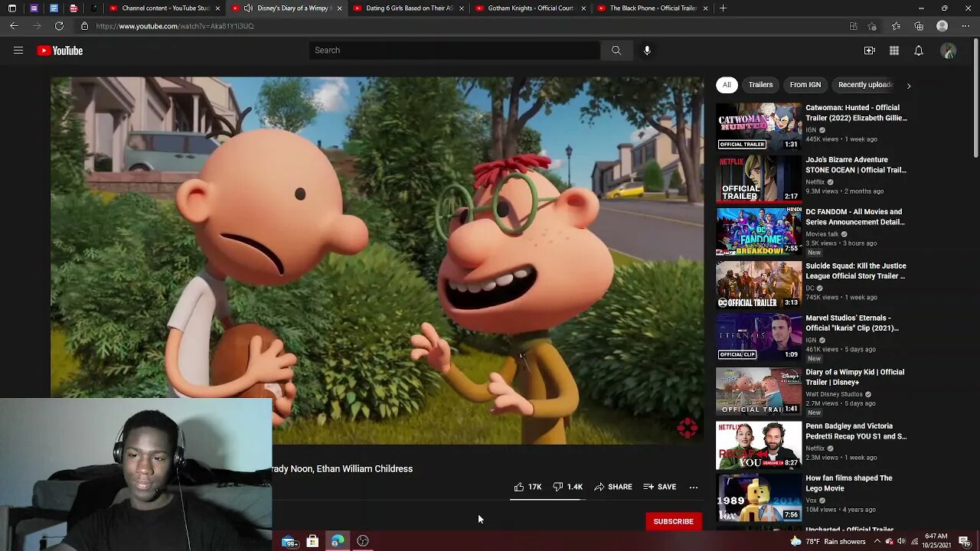Viewport: 980px width, 551px height.
Task: Click the SHARE button
Action: click(613, 487)
